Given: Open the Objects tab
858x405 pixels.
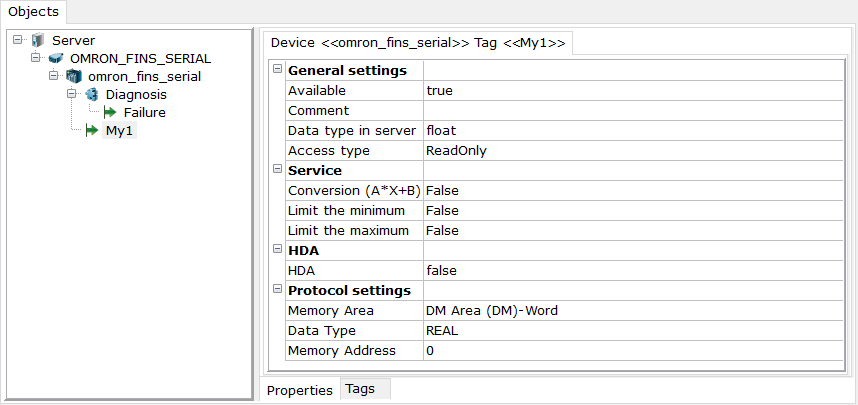Looking at the screenshot, I should [x=33, y=11].
